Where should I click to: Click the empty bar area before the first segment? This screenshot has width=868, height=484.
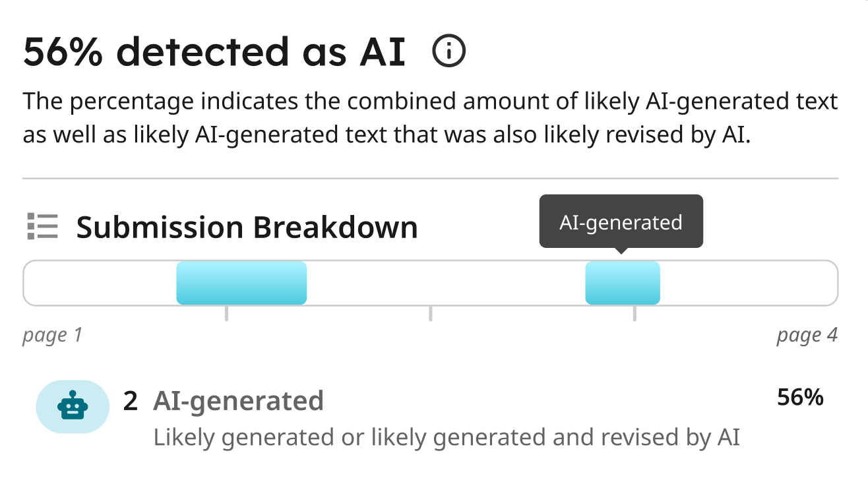coord(100,283)
